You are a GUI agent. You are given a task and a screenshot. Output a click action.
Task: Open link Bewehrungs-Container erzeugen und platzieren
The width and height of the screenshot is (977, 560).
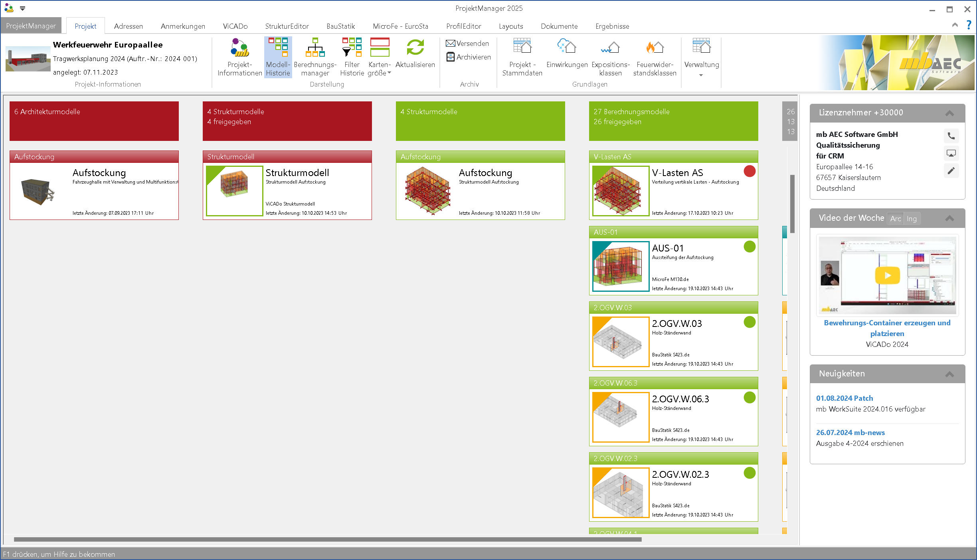(x=887, y=328)
